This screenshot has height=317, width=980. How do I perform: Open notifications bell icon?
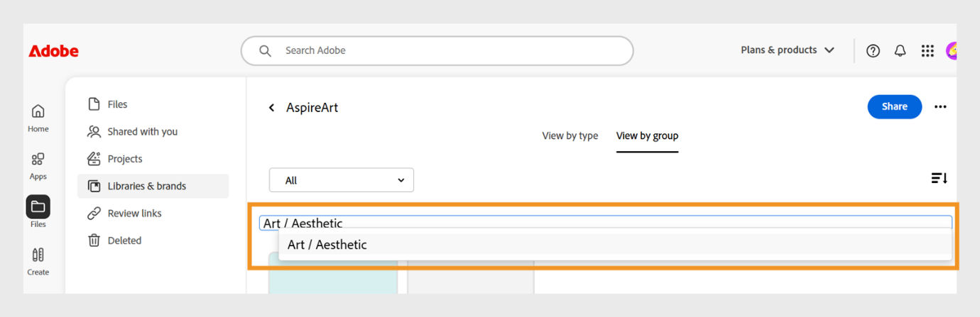(900, 50)
